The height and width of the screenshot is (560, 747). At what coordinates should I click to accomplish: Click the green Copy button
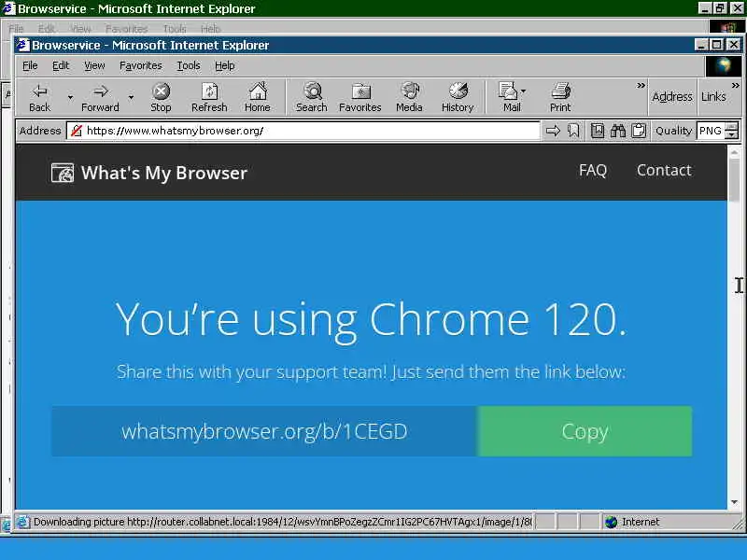(x=585, y=431)
